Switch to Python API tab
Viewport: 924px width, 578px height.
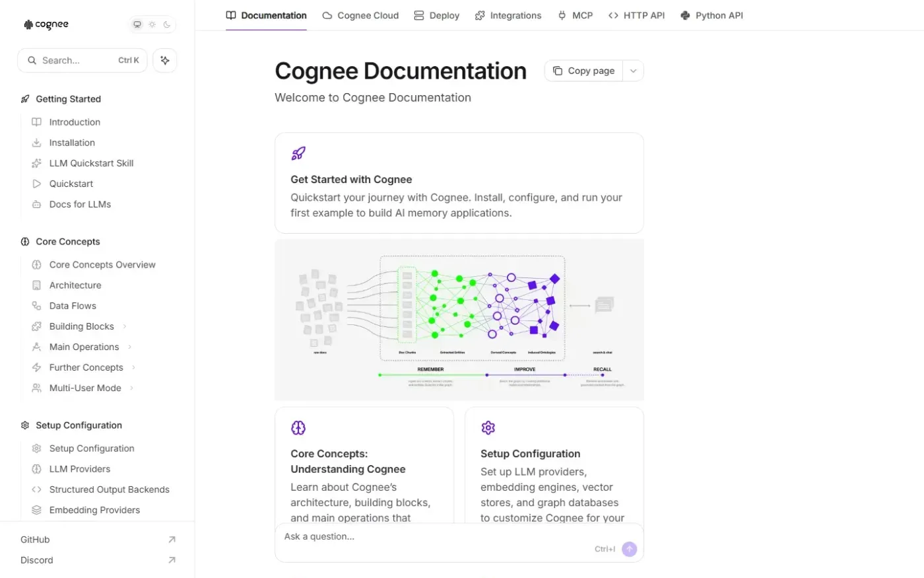coord(711,15)
